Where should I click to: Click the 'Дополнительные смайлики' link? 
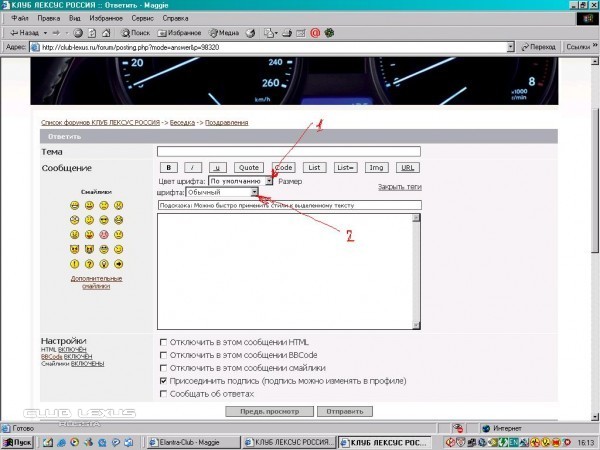[90, 282]
